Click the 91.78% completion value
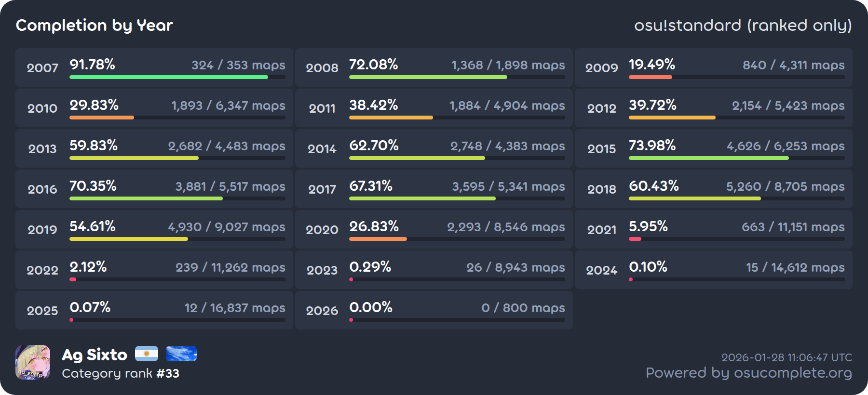Image resolution: width=868 pixels, height=395 pixels. [92, 65]
